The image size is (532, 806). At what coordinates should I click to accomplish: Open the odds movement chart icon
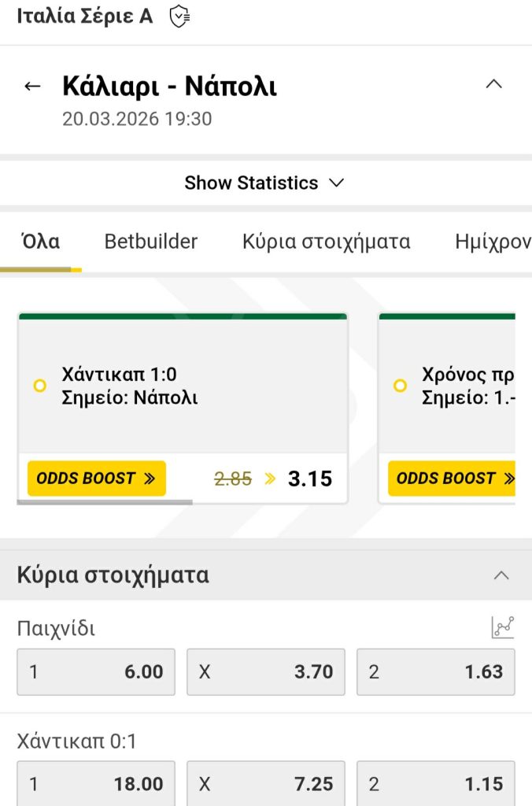coord(504,626)
